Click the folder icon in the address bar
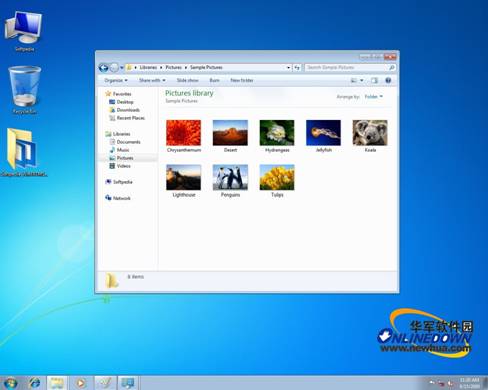This screenshot has height=390, width=488. (129, 68)
